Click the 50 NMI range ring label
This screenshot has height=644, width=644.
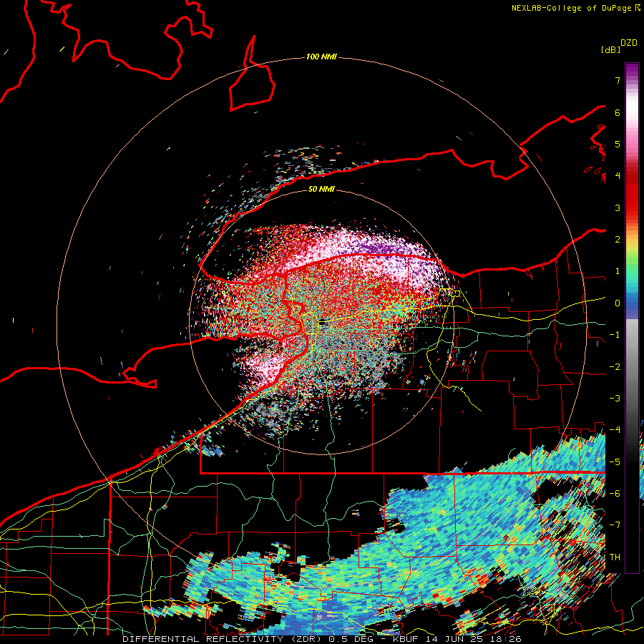pyautogui.click(x=321, y=189)
